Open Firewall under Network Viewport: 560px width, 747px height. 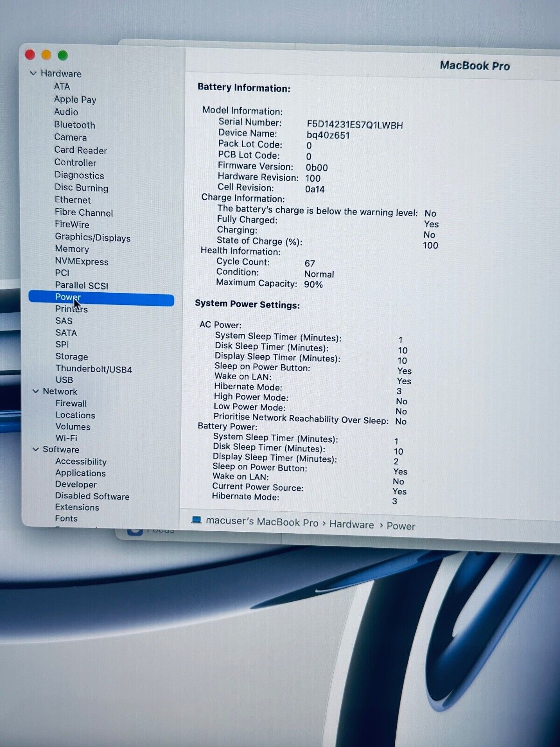(x=71, y=403)
